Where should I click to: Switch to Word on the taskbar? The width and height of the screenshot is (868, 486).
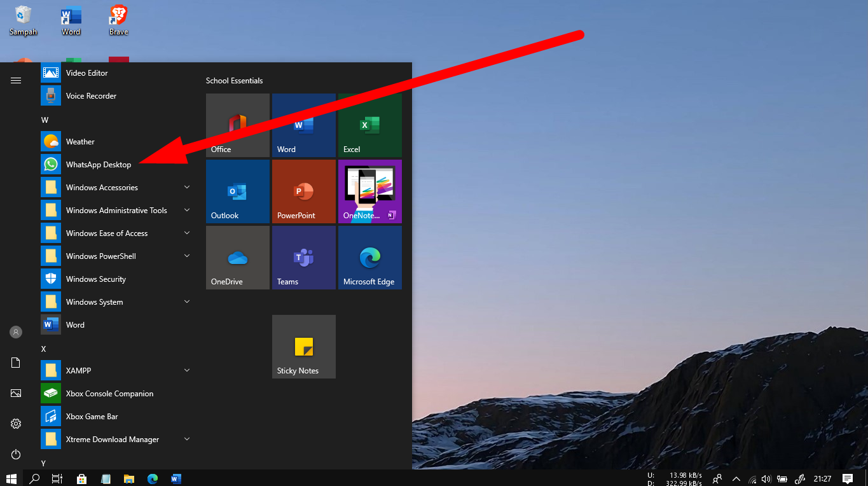(x=176, y=478)
